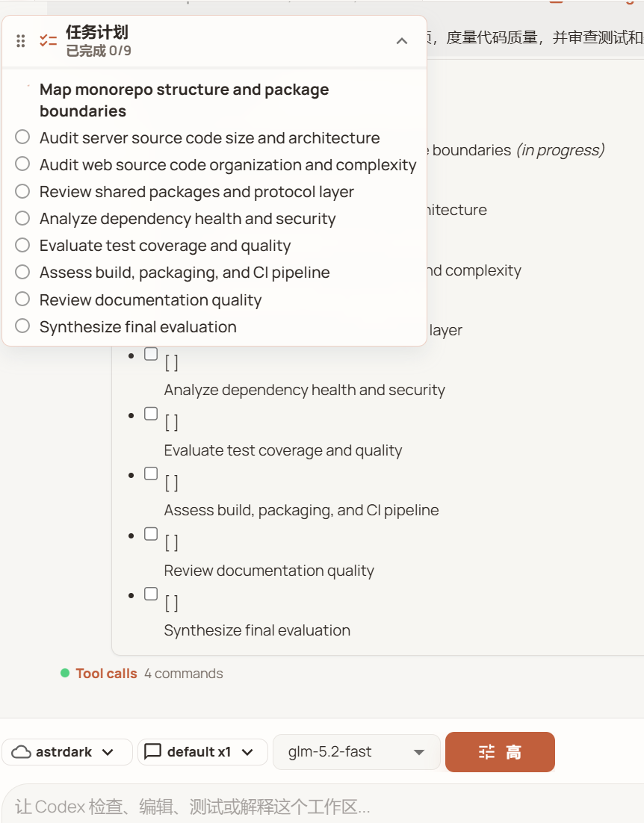Click the drag handle grip icon beside 任务计划
The width and height of the screenshot is (644, 823).
(20, 41)
